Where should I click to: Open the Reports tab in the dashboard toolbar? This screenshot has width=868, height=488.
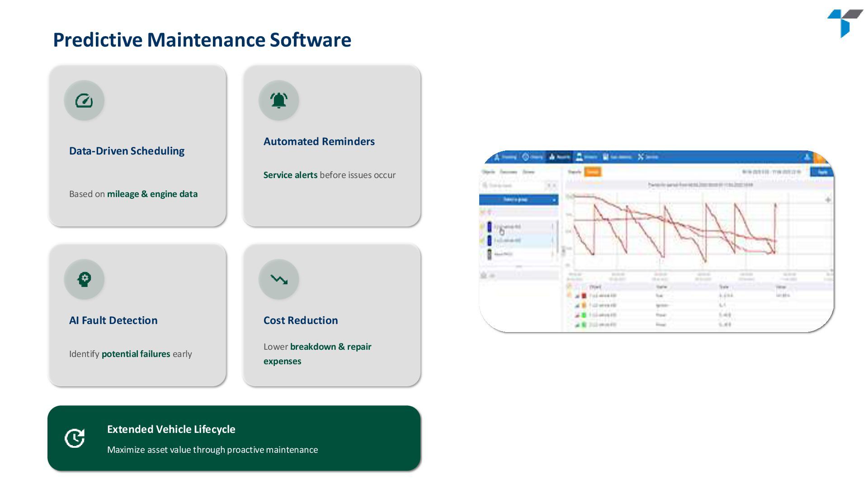[560, 157]
